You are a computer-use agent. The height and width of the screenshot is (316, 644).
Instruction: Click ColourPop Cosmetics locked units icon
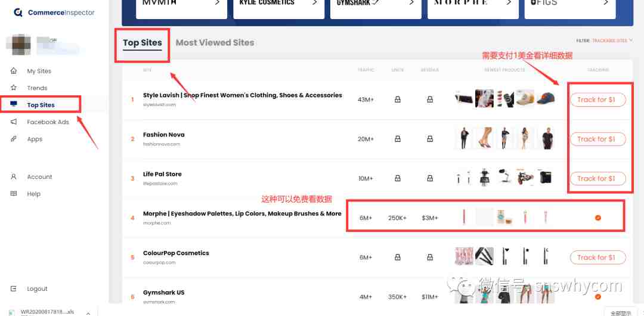[x=397, y=257]
